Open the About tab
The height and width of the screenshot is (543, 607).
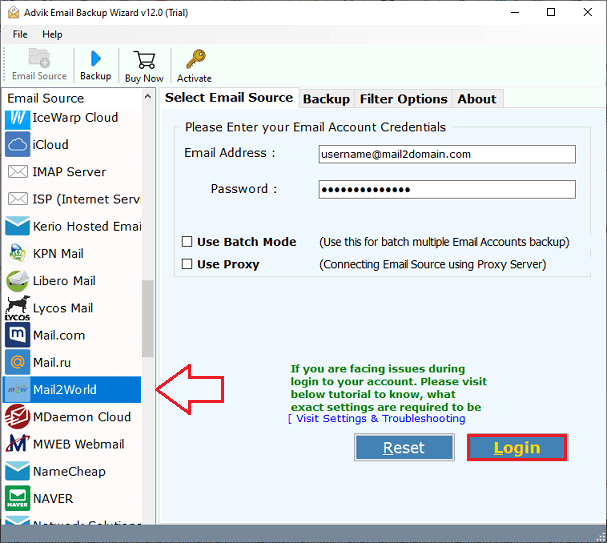coord(477,99)
